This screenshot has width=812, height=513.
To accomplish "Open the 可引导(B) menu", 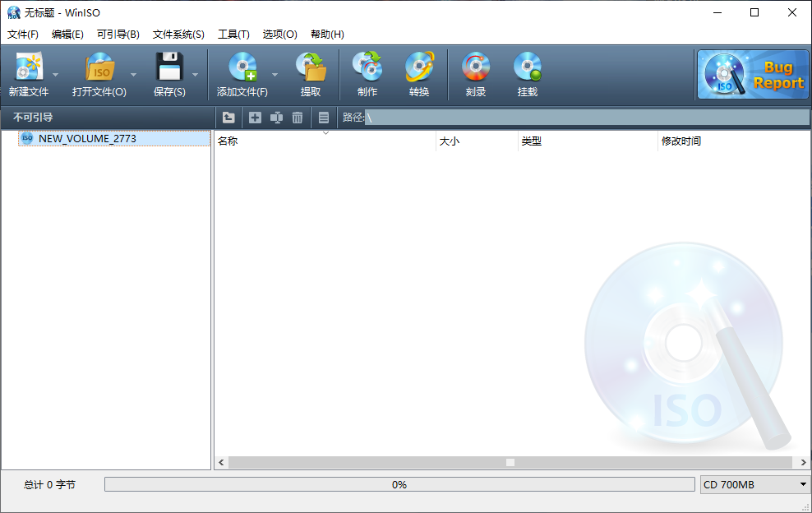I will tap(118, 35).
